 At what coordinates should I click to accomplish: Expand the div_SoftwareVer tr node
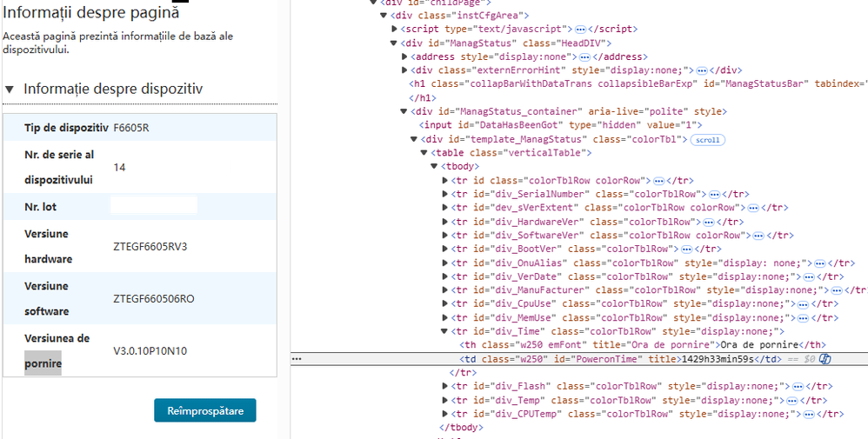445,236
